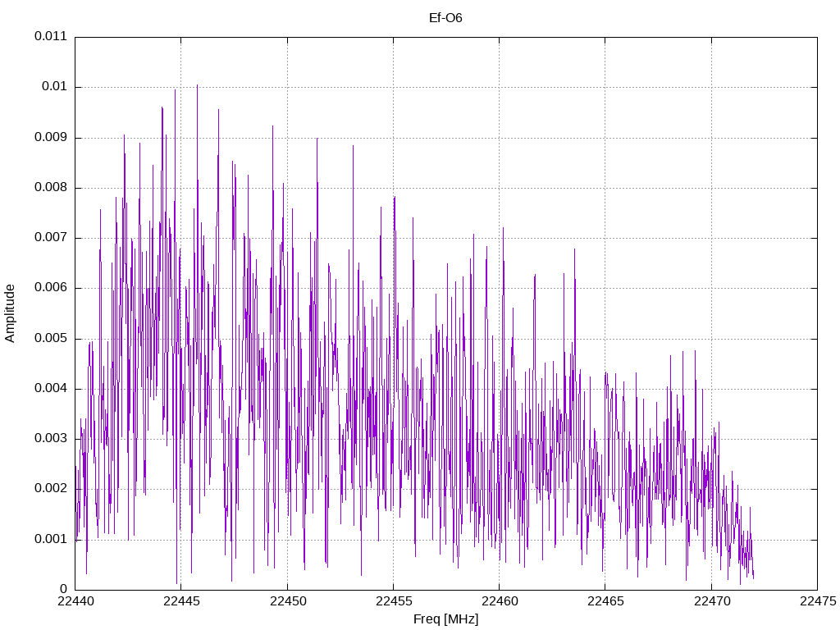840x630 pixels.
Task: Click the x-axis tick label 22465
Action: (x=605, y=601)
